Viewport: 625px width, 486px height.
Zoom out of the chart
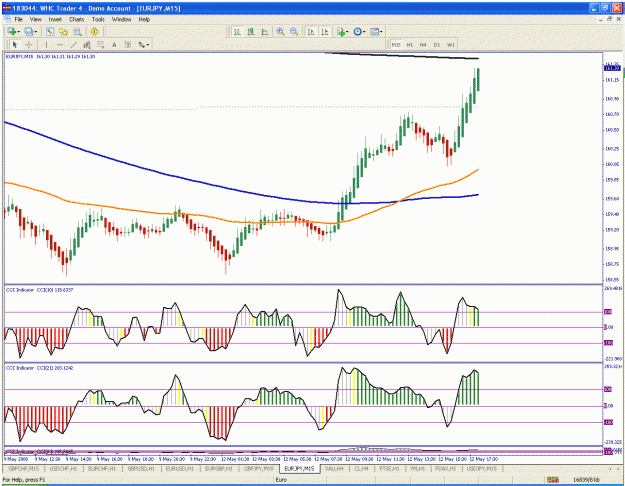tap(294, 31)
